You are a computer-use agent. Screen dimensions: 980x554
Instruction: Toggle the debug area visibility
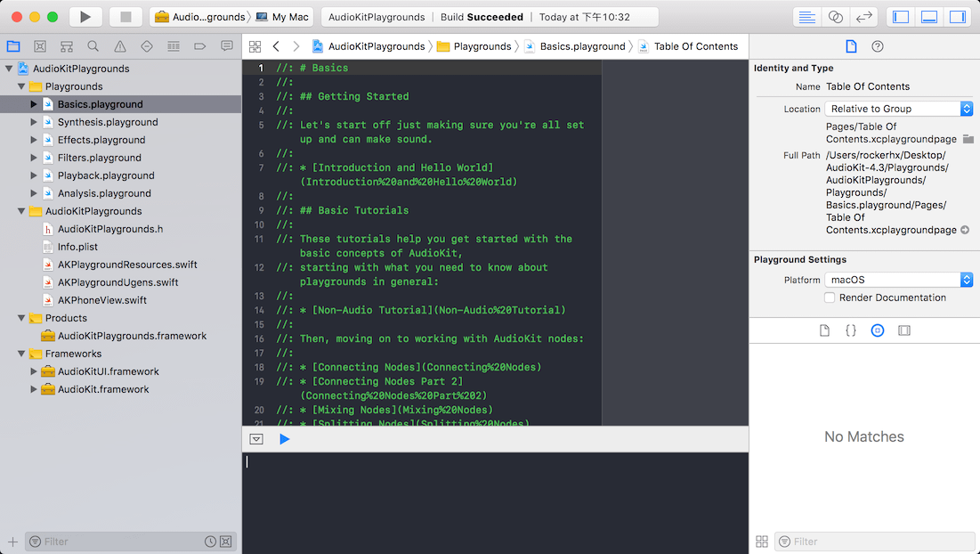[929, 17]
